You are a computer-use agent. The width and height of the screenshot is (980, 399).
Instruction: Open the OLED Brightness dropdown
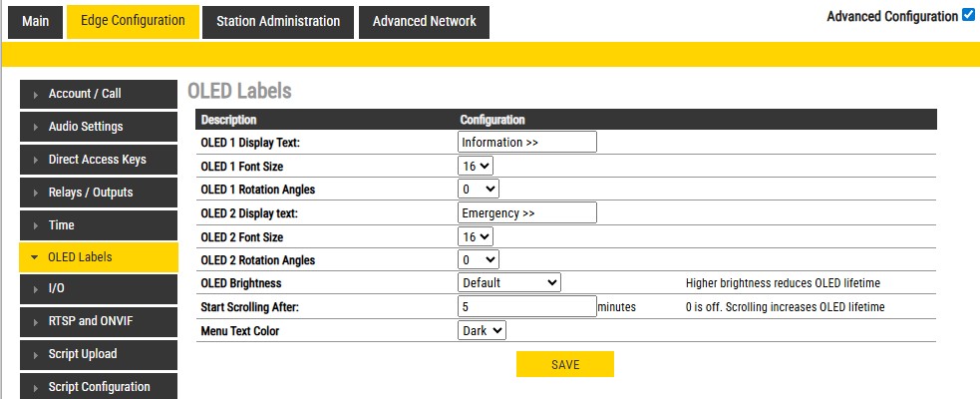[x=509, y=282]
